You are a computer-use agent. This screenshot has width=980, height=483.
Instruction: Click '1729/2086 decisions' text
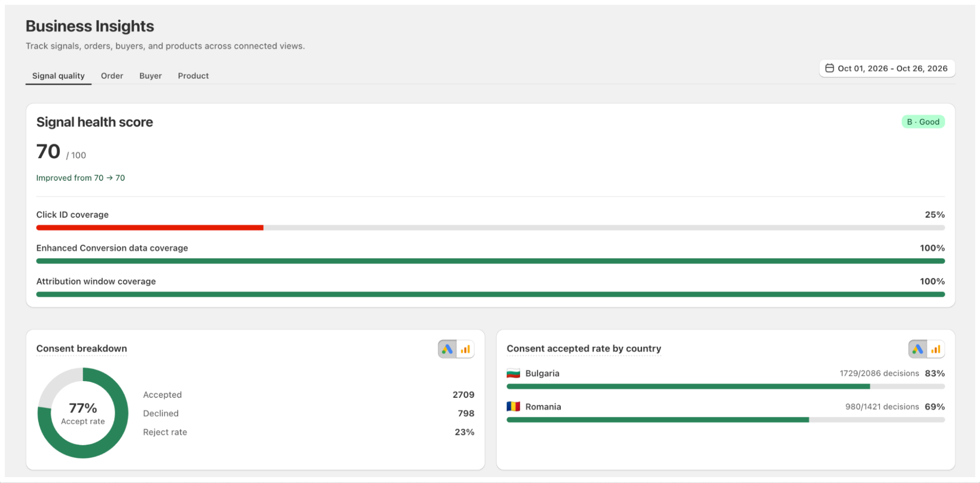879,373
